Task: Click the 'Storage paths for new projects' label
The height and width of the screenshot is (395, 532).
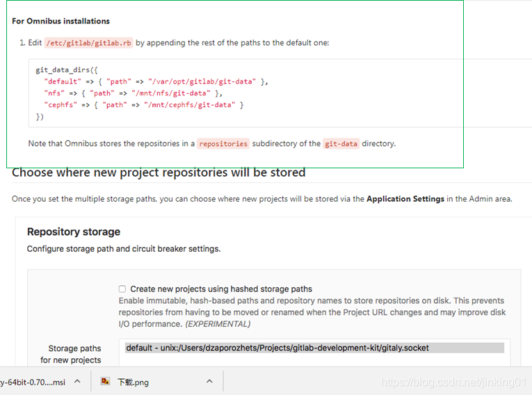Action: pos(70,354)
